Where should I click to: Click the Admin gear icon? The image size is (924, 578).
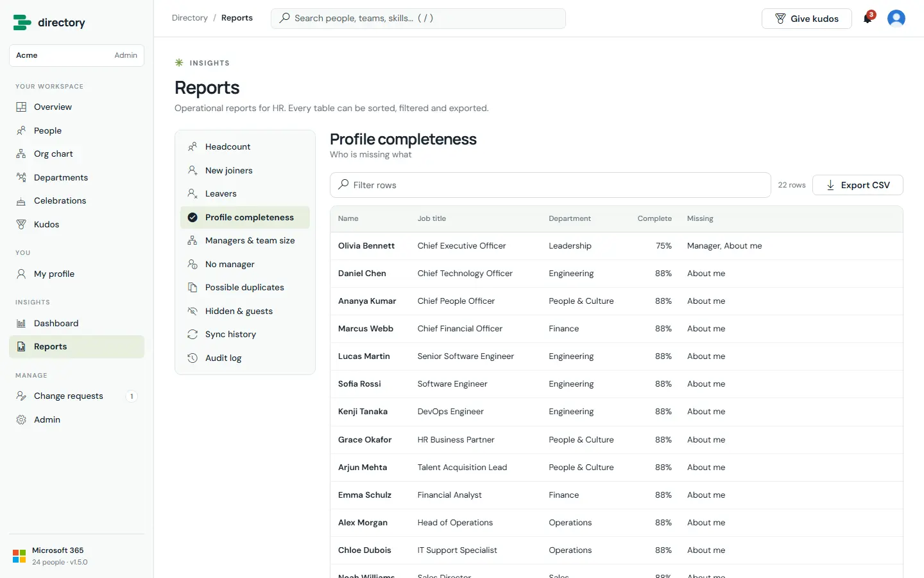[x=21, y=419]
